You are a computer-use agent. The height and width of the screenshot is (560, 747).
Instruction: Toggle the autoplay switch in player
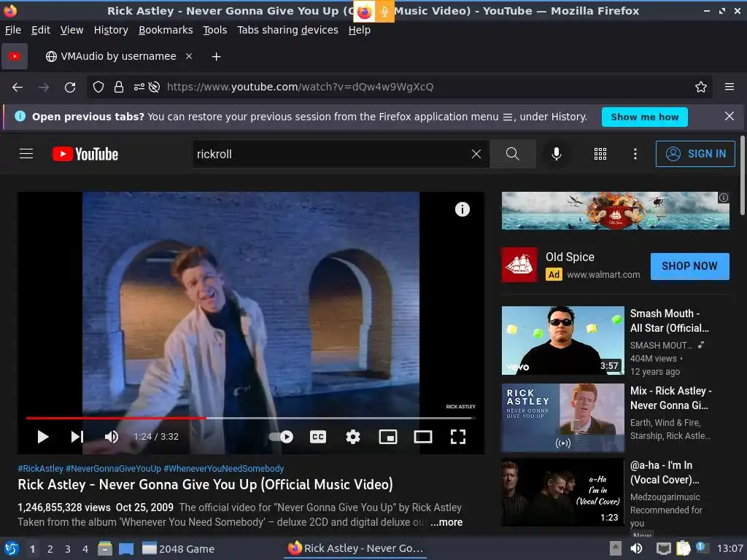point(281,437)
